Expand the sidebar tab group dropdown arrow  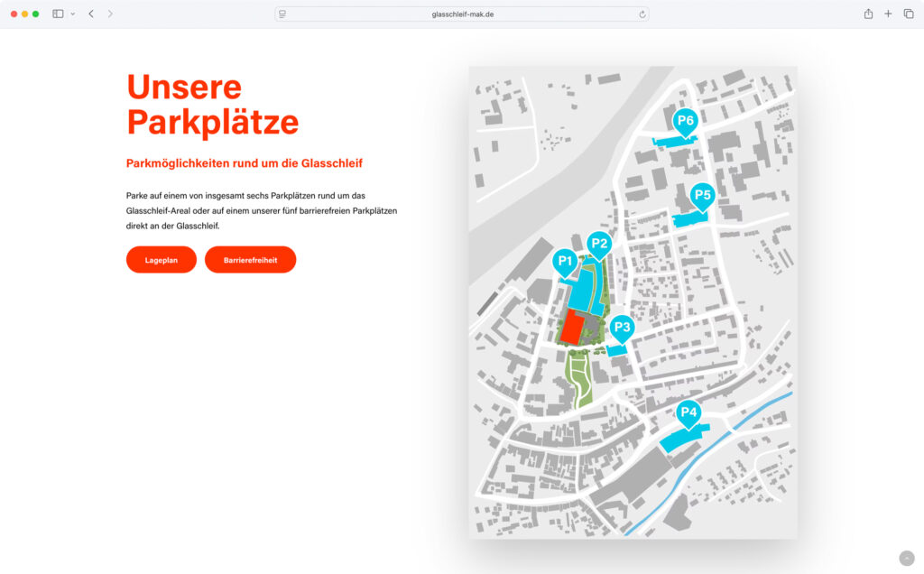click(x=72, y=14)
